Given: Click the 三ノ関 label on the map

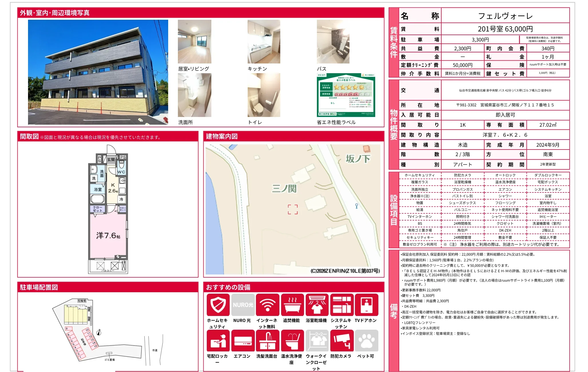Looking at the screenshot, I should (284, 189).
